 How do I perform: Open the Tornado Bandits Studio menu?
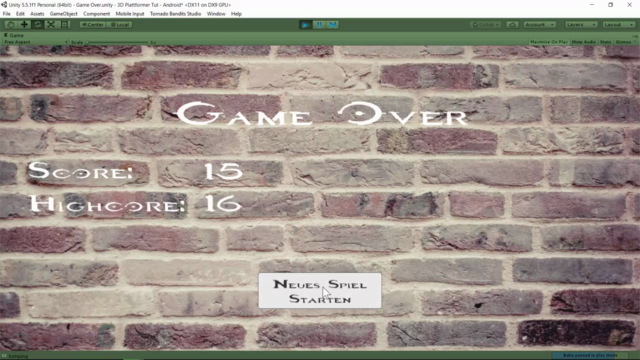coord(175,14)
